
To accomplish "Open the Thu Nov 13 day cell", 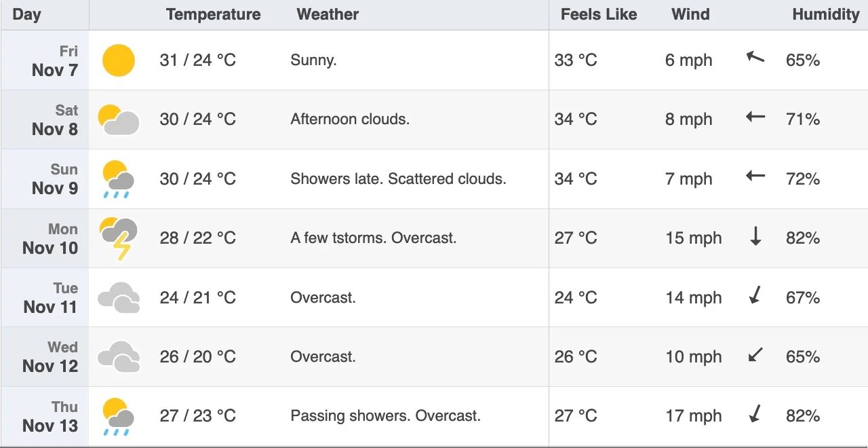I will click(x=45, y=417).
